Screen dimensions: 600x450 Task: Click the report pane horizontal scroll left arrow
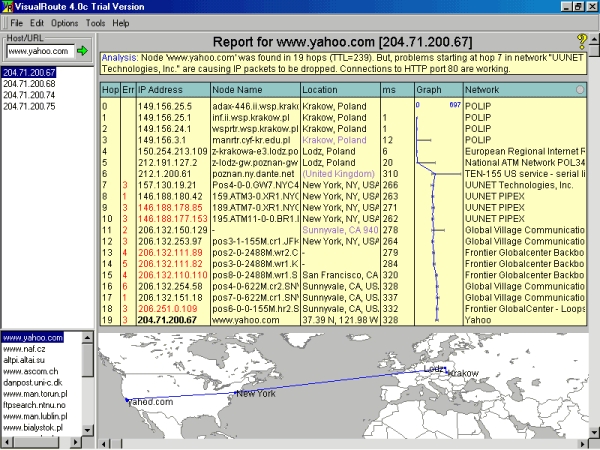[104, 444]
